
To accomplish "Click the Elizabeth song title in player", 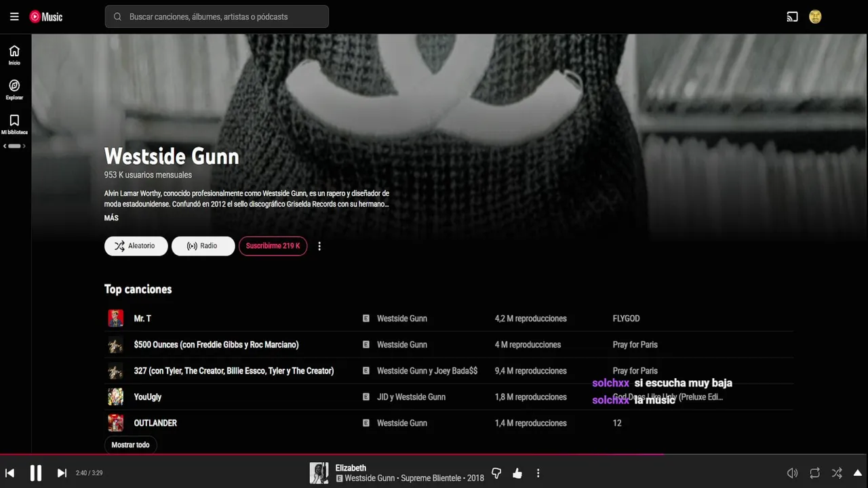I will pos(351,468).
